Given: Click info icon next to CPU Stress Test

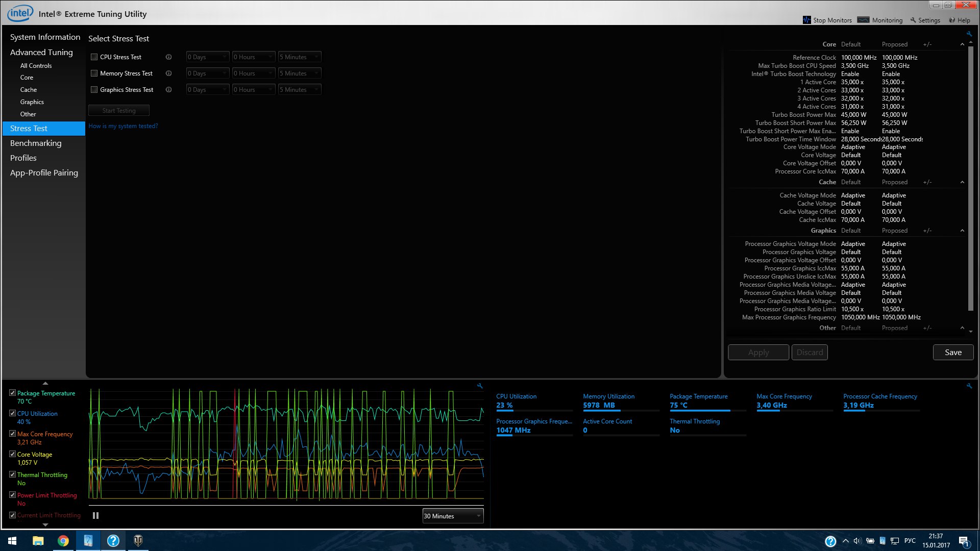Looking at the screenshot, I should coord(168,57).
